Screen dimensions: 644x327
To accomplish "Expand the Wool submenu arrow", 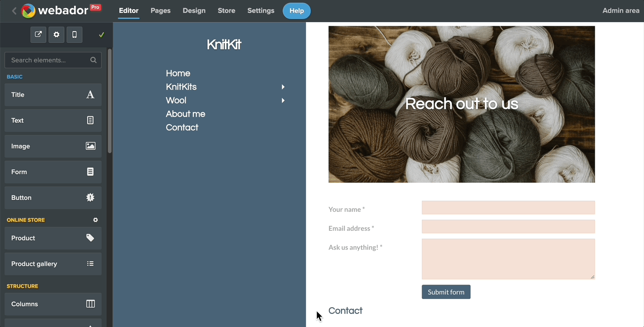I will pos(283,100).
